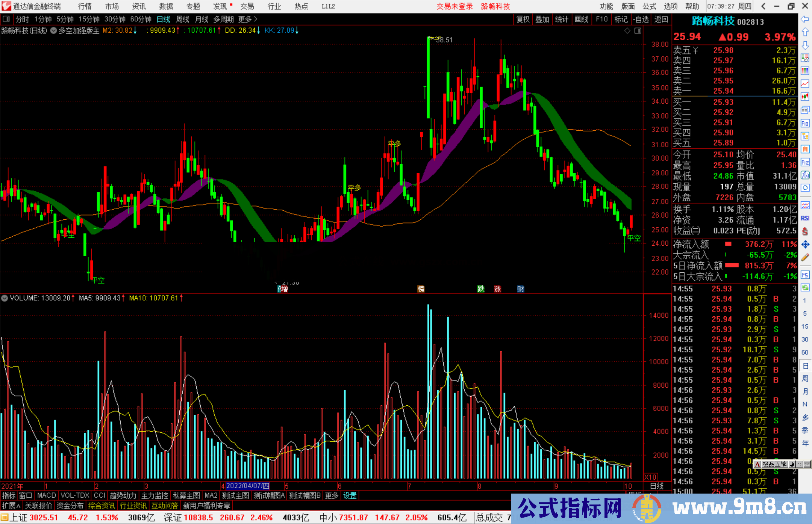Switch to the MACD indicator tab
Image resolution: width=812 pixels, height=524 pixels.
click(x=46, y=495)
